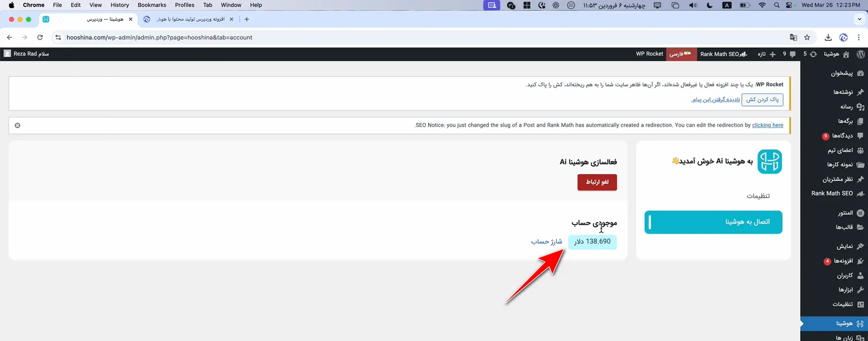Click اتصال به هوشینا teal button
The image size is (868, 341).
(713, 222)
